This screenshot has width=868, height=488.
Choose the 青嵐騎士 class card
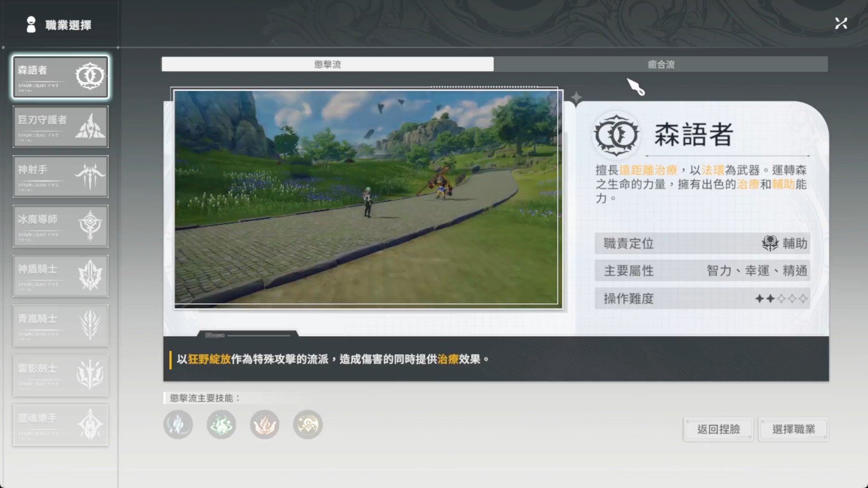60,325
